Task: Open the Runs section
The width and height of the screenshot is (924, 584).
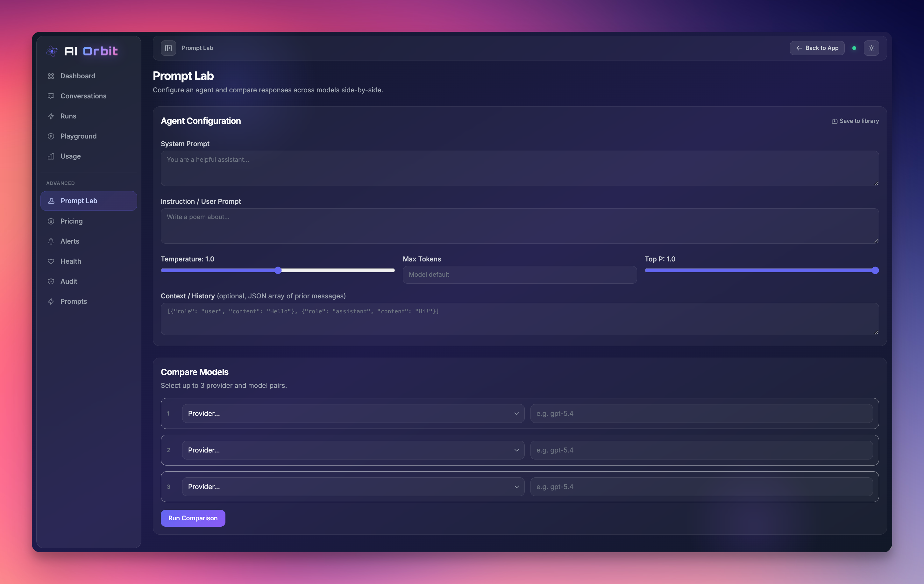Action: pyautogui.click(x=89, y=116)
